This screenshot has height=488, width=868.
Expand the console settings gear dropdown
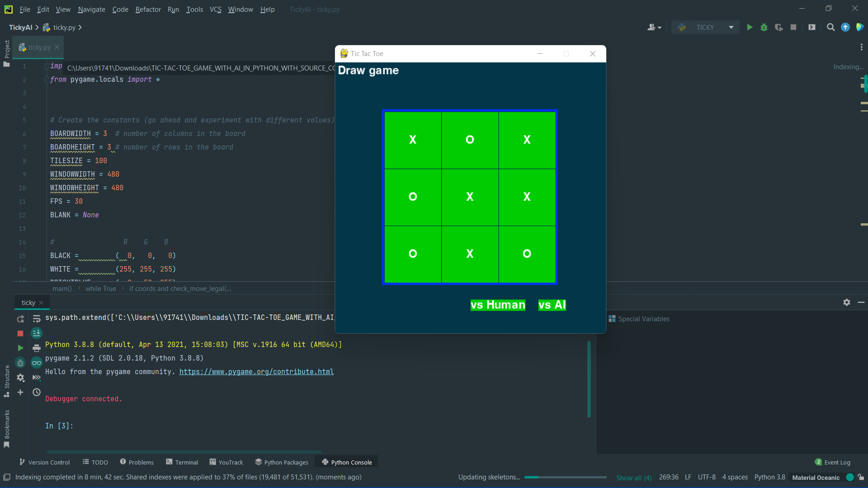[20, 378]
